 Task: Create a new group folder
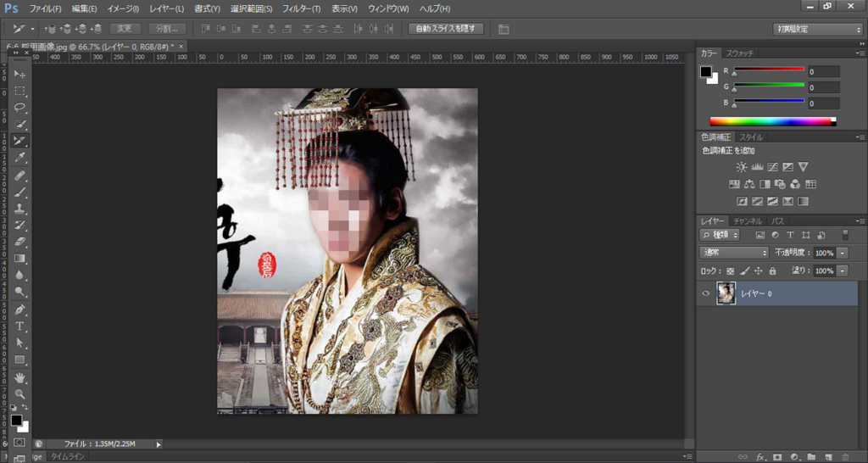[x=811, y=457]
